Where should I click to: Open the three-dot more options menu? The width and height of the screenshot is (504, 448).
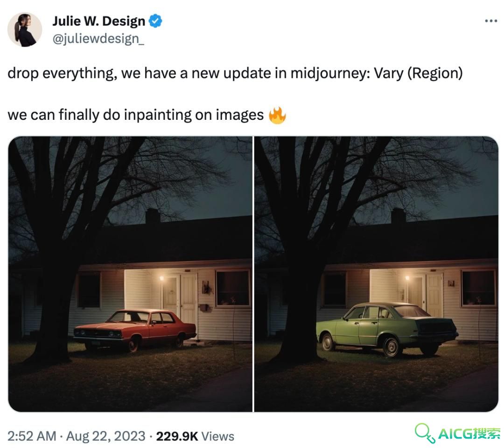coord(491,21)
